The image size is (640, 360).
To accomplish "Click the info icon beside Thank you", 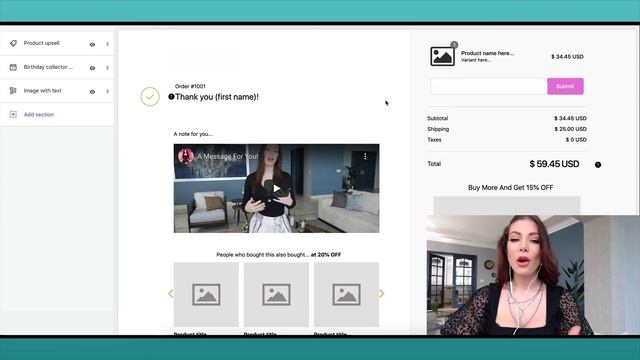I will pos(171,97).
